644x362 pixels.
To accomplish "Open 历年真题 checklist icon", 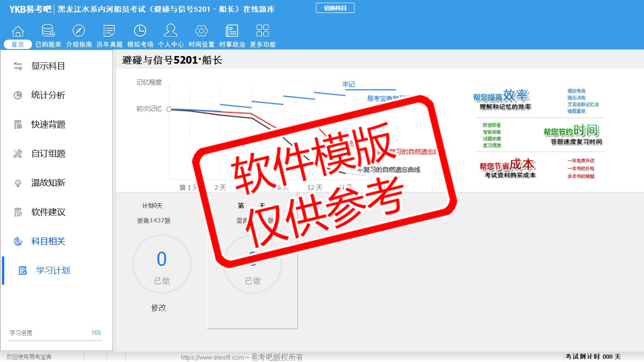I will click(x=109, y=32).
